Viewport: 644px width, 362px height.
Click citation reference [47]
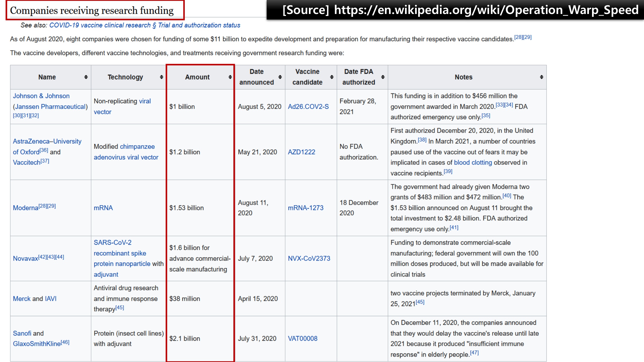pyautogui.click(x=474, y=353)
